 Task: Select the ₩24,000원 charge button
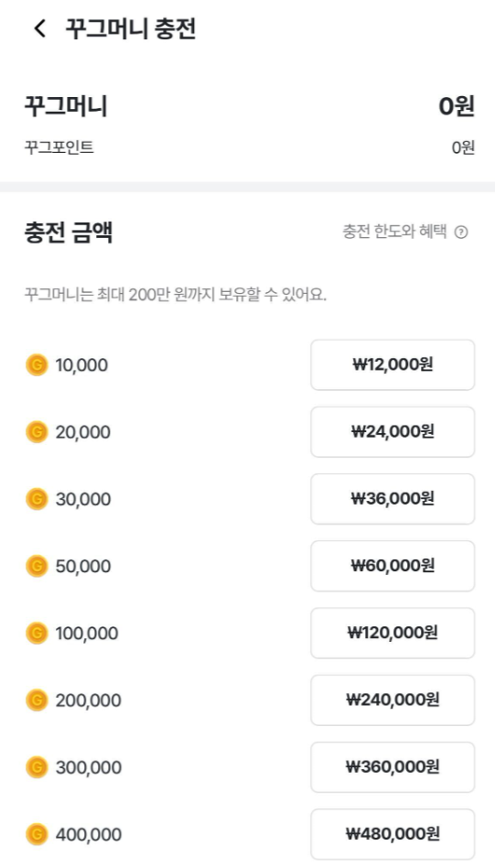pyautogui.click(x=393, y=432)
